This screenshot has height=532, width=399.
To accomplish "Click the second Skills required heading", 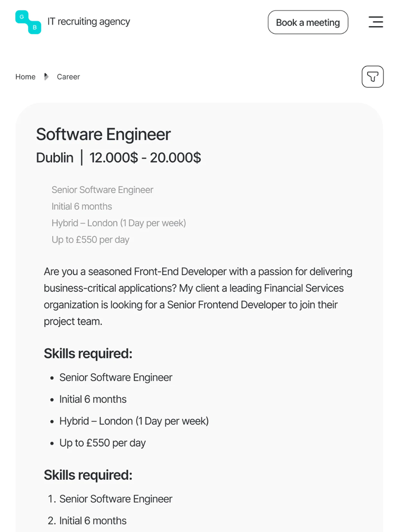I will pos(88,475).
